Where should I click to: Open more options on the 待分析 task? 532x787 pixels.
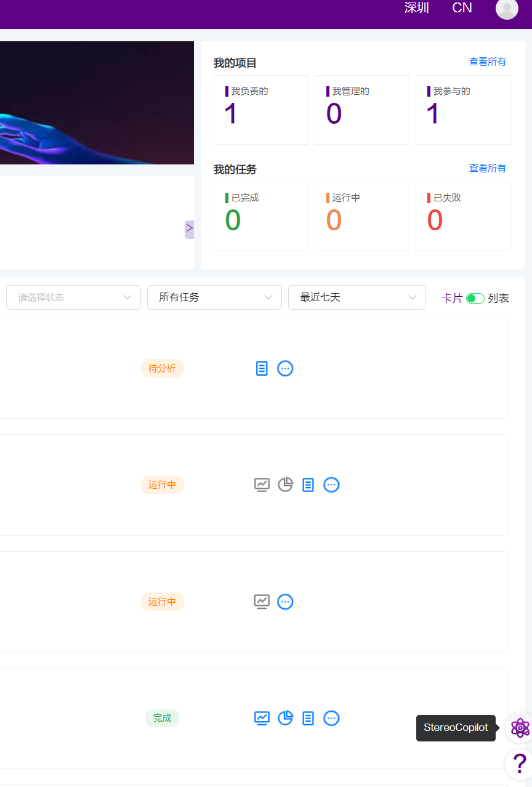[x=285, y=368]
